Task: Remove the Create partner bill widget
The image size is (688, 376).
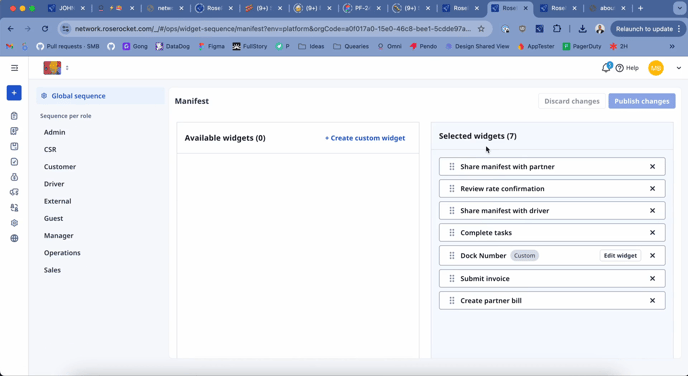Action: 652,301
